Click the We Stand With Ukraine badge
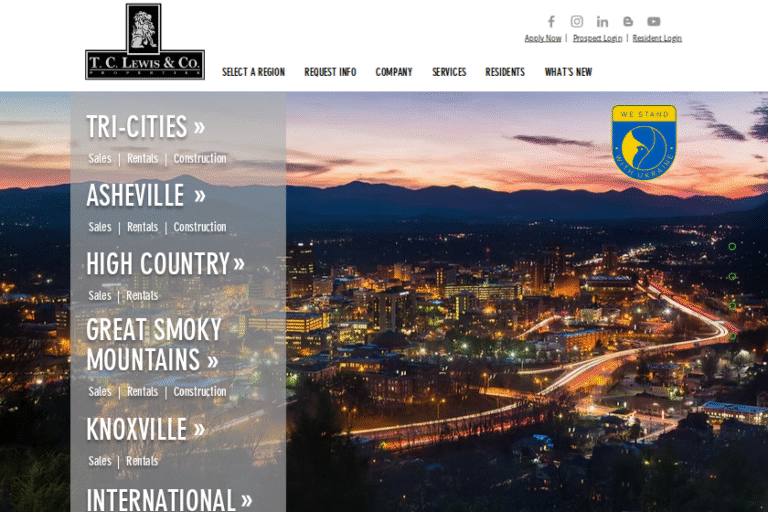Image resolution: width=768 pixels, height=512 pixels. click(x=644, y=141)
